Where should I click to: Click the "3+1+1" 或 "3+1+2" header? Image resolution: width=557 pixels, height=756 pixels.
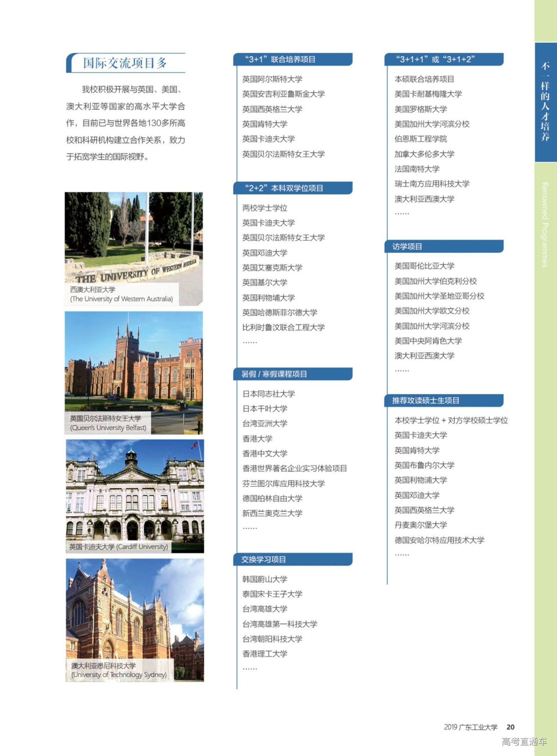click(x=444, y=59)
